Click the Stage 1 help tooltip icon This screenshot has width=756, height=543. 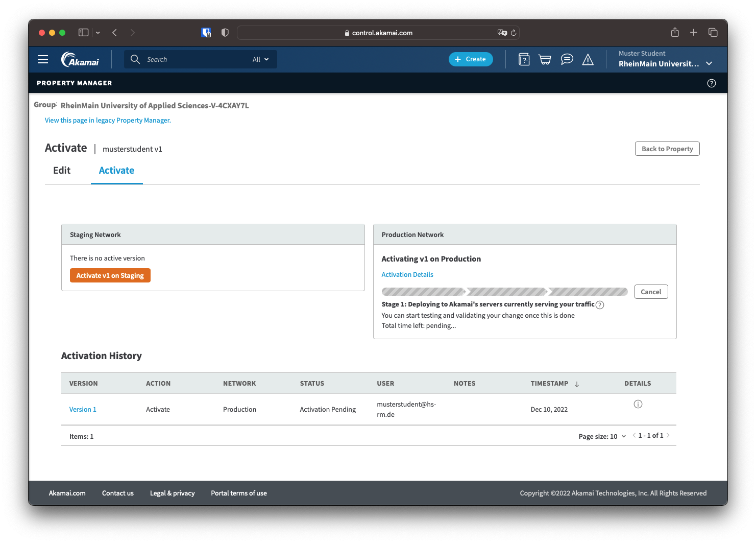[600, 305]
